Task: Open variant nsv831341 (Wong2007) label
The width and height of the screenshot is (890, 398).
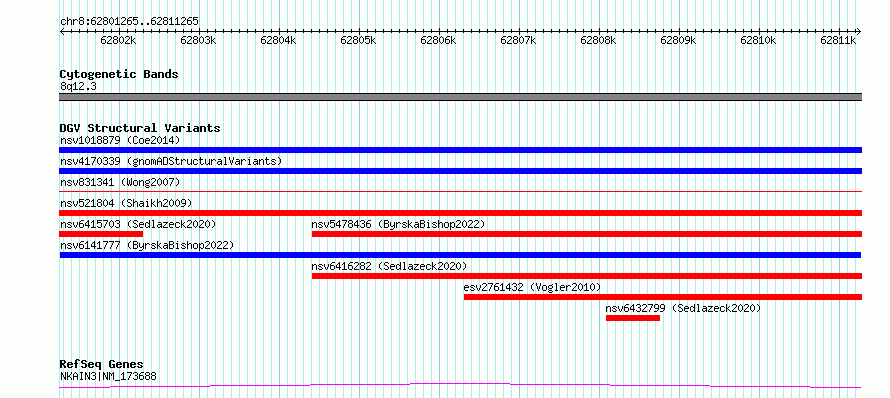Action: (120, 182)
